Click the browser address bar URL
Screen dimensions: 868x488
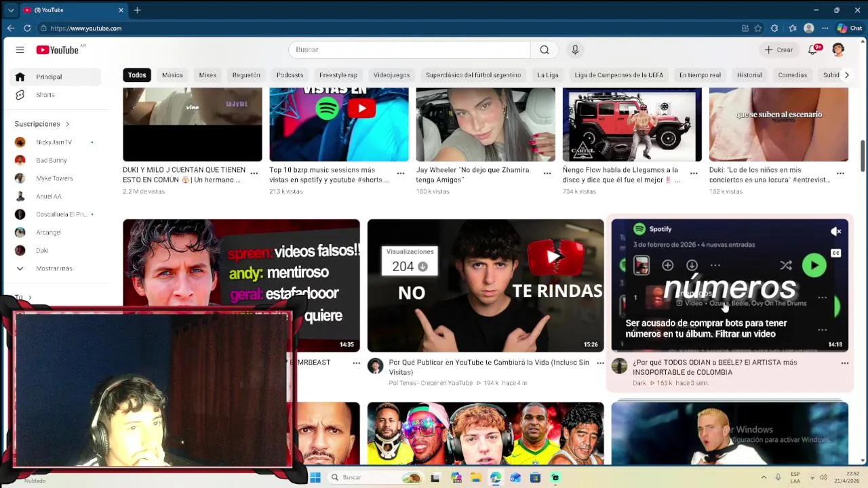tap(85, 28)
